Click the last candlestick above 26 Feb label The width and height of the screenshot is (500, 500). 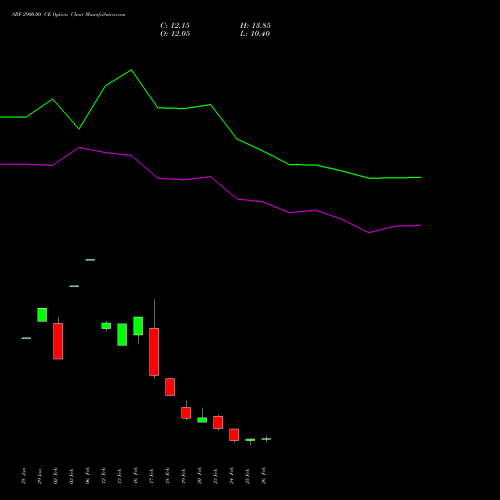(x=266, y=439)
